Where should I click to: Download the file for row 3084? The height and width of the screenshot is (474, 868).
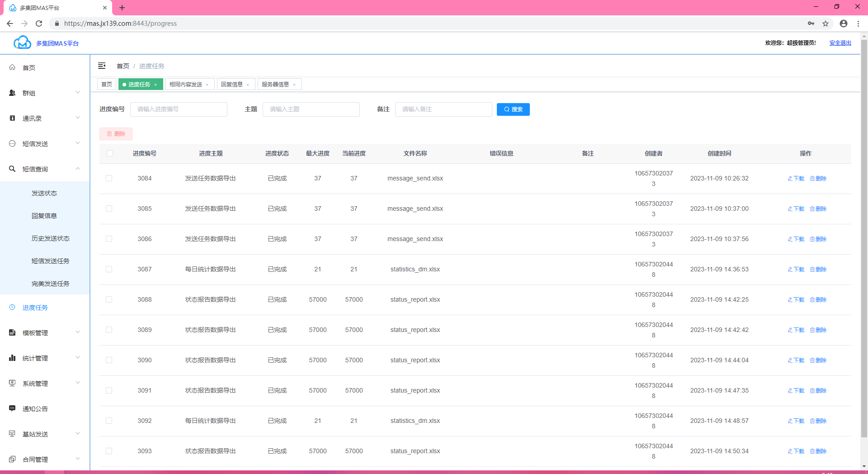point(796,179)
